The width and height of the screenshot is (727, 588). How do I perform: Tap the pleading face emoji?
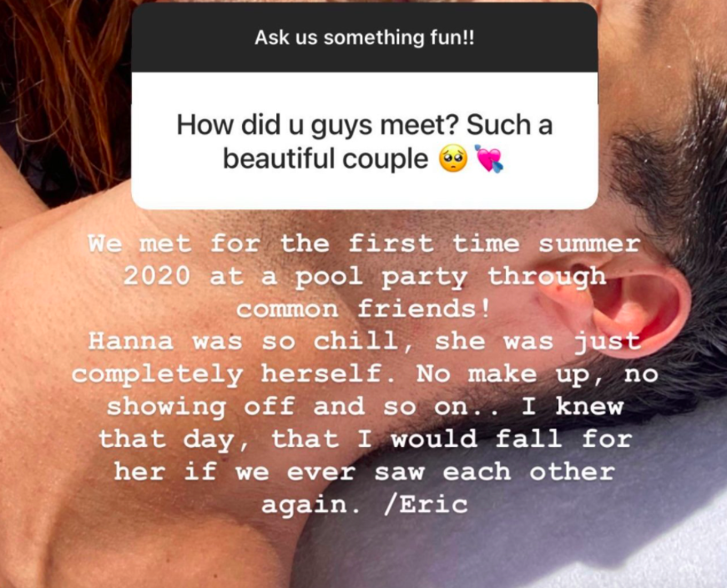tap(453, 158)
